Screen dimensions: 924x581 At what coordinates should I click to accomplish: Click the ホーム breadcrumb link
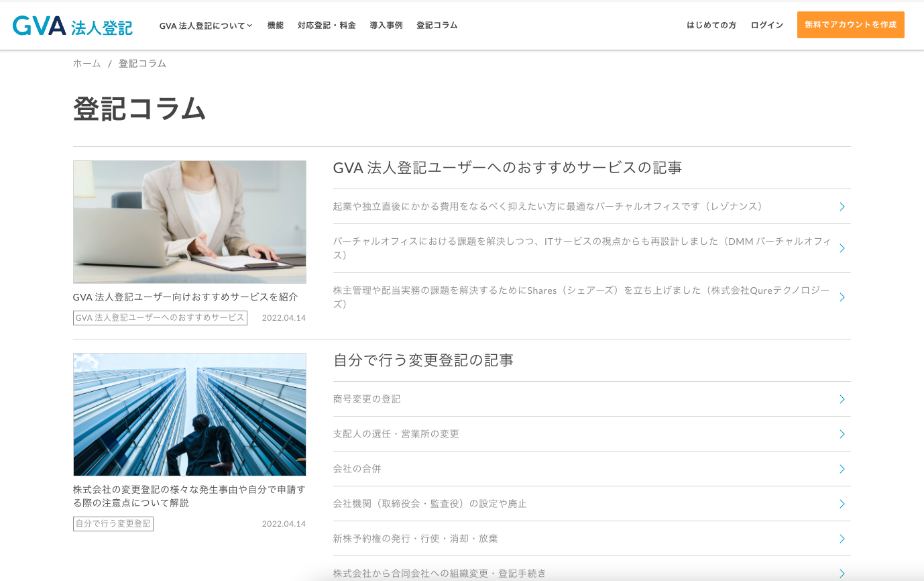pos(86,64)
